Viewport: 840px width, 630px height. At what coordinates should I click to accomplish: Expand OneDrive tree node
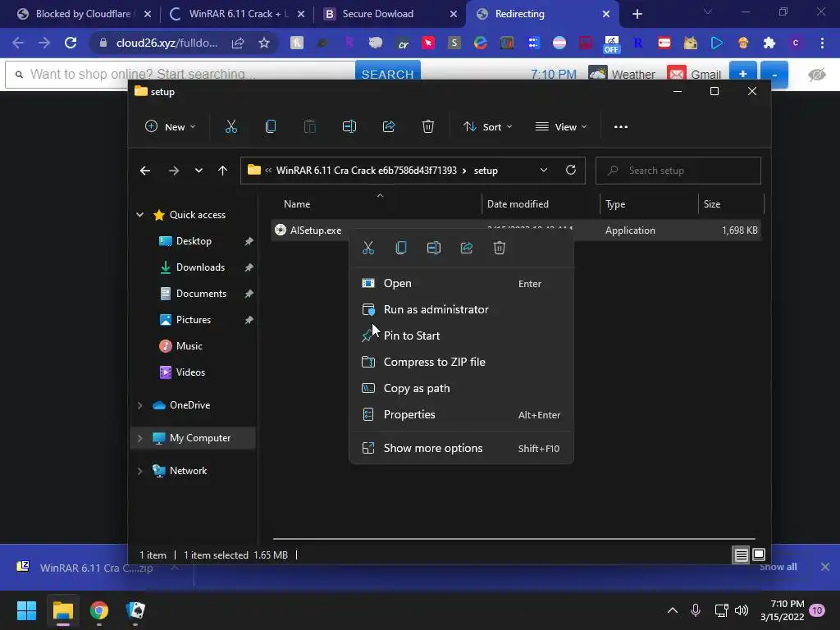coord(139,405)
